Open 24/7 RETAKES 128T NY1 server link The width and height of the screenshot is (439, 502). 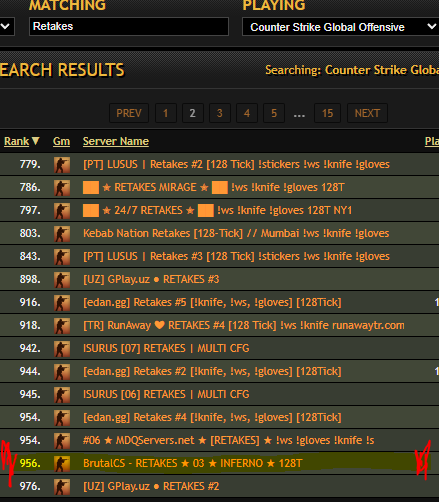217,210
